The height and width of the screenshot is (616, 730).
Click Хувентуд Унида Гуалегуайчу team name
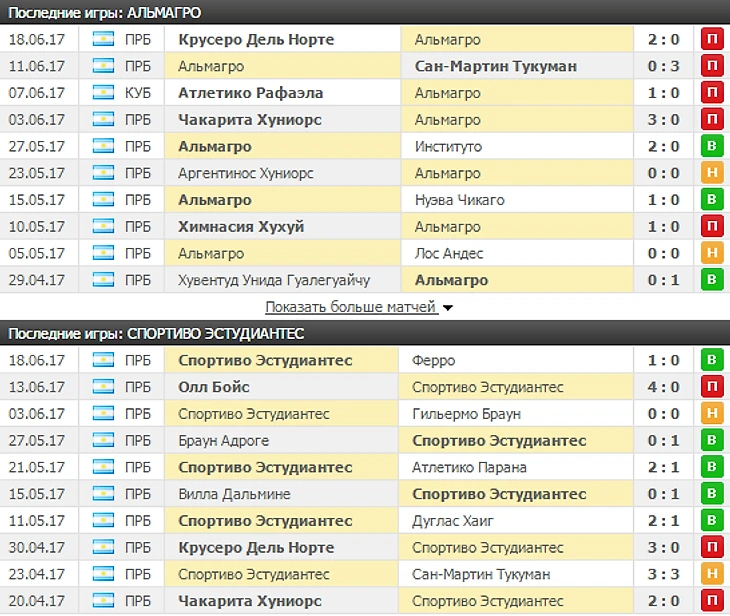tap(273, 281)
